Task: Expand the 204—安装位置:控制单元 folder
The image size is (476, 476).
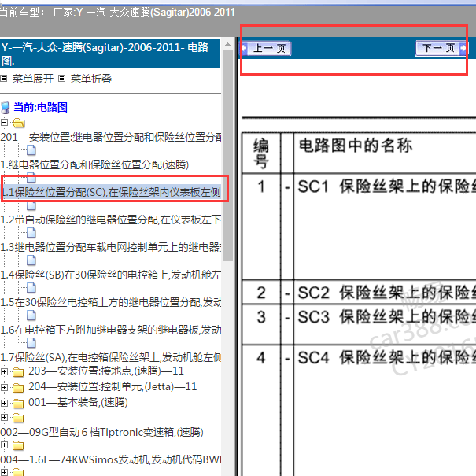Action: [x=4, y=387]
